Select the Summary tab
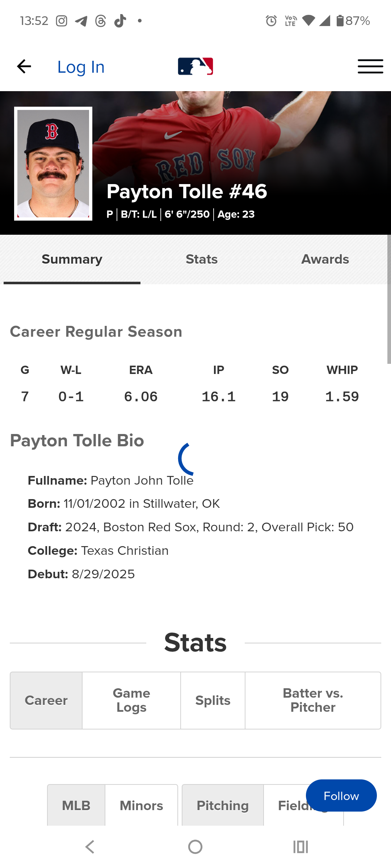Image resolution: width=391 pixels, height=868 pixels. 72,259
